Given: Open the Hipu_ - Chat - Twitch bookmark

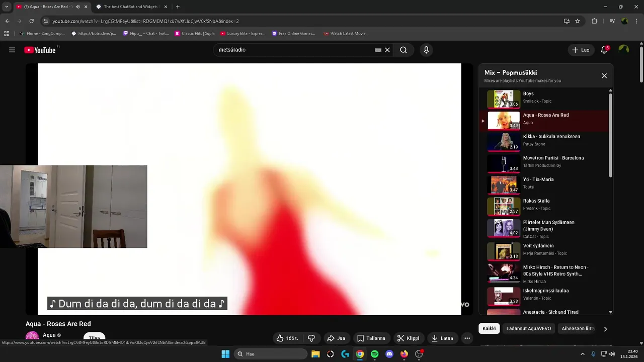Looking at the screenshot, I should point(146,34).
